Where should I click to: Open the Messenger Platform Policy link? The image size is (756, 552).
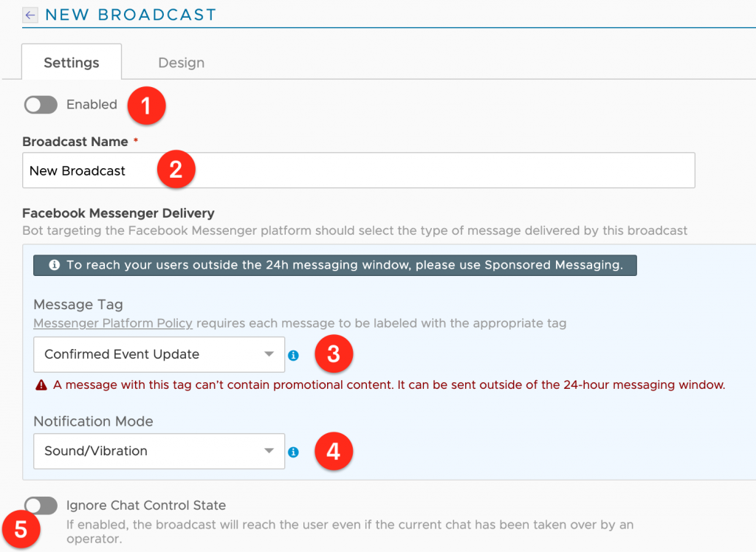(113, 323)
